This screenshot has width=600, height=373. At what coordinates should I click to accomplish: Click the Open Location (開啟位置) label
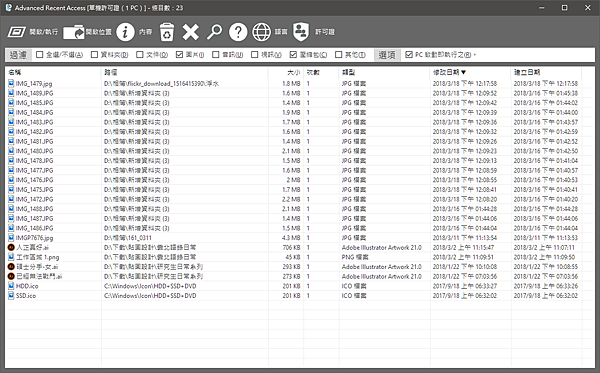tap(99, 32)
